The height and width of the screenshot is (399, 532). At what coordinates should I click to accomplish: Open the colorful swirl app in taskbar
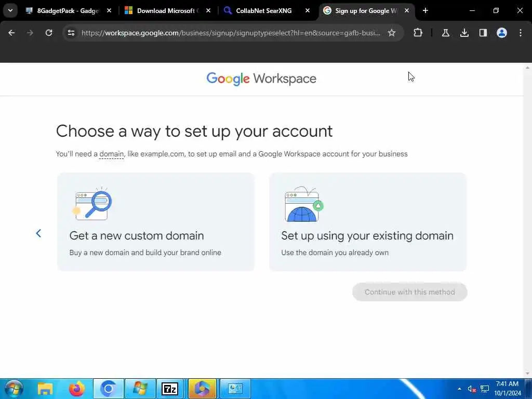click(202, 389)
